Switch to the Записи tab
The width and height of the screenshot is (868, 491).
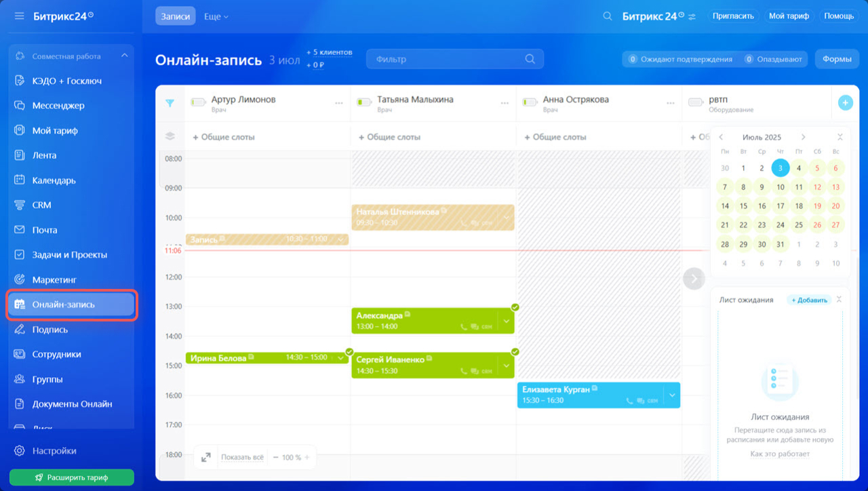click(176, 16)
